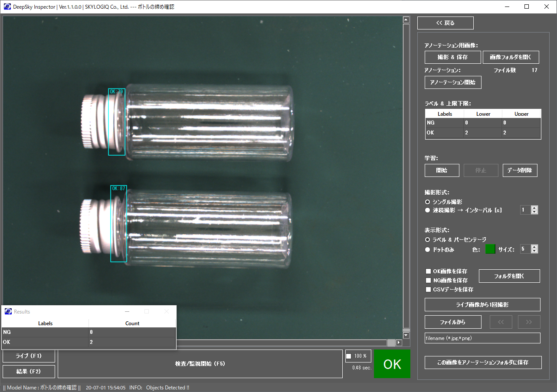
Task: Click the green OK result indicator
Action: click(x=392, y=364)
